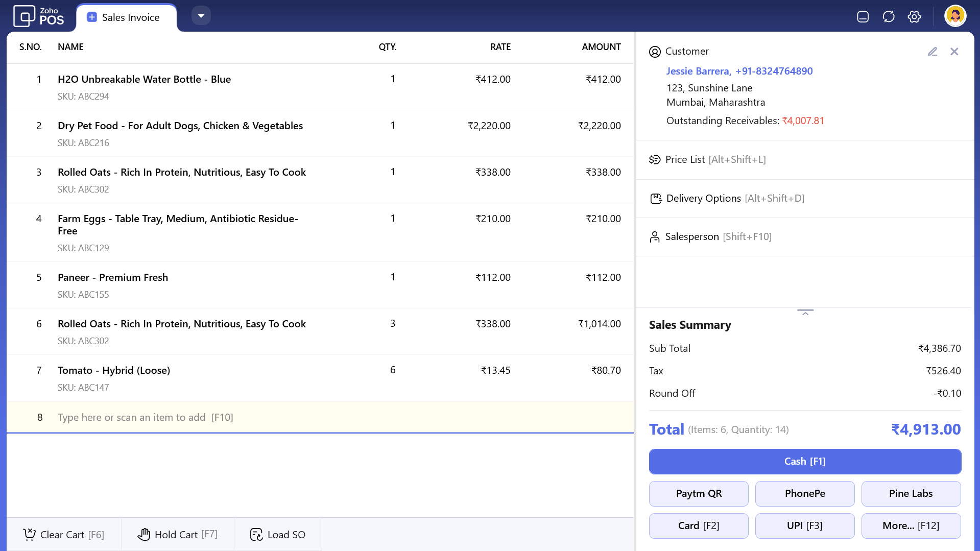The height and width of the screenshot is (551, 980).
Task: Open the sync refresh icon
Action: (x=889, y=17)
